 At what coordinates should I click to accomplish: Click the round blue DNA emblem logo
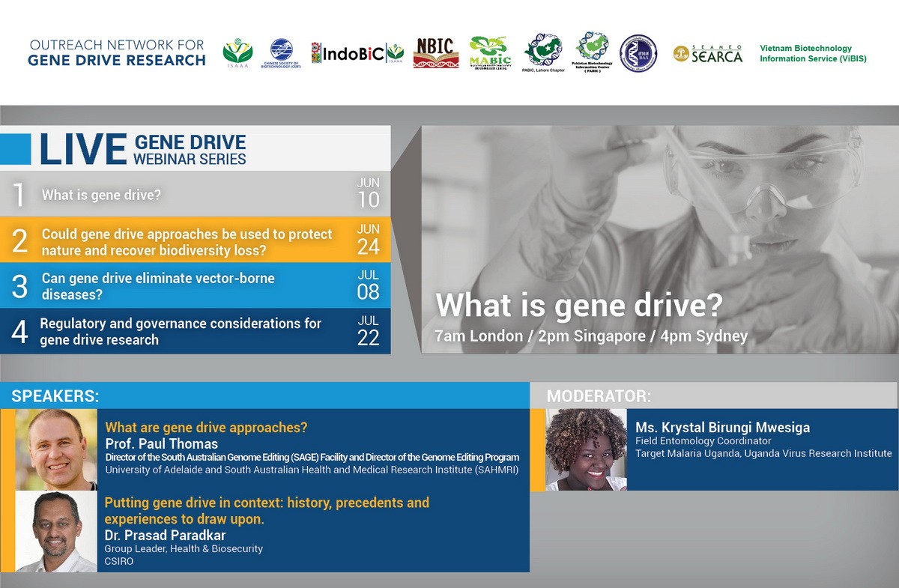[x=638, y=53]
